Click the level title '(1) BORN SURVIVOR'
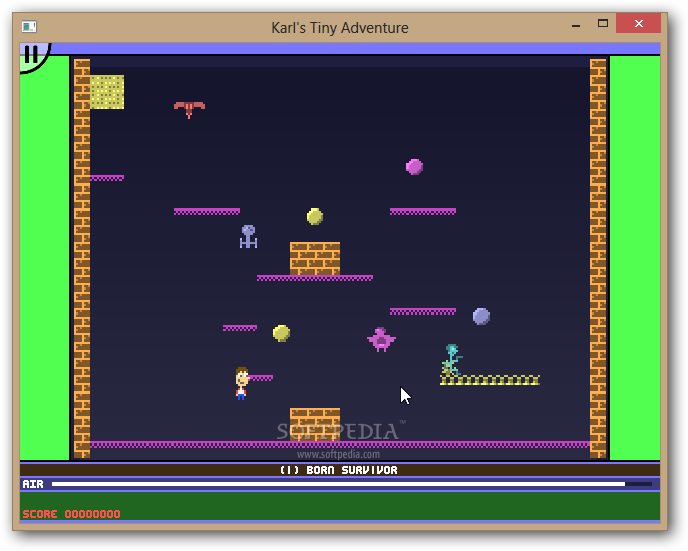 click(339, 470)
